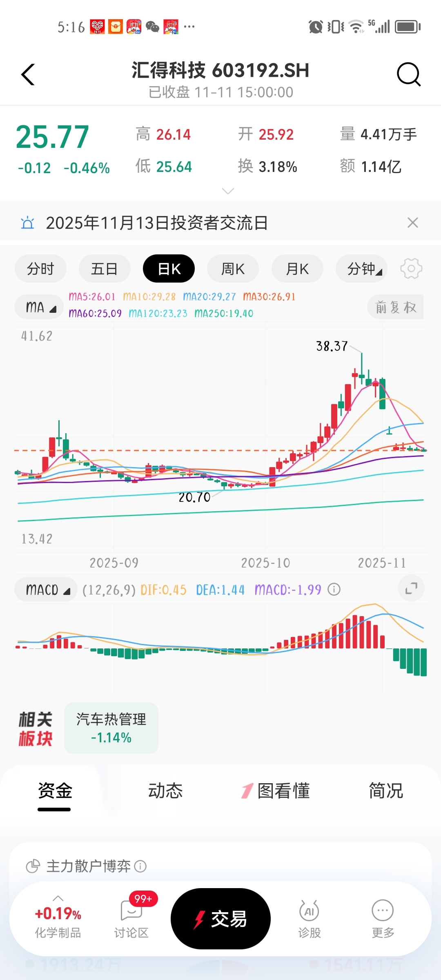Switch chart to 五日 view
The height and width of the screenshot is (980, 441).
[x=105, y=269]
